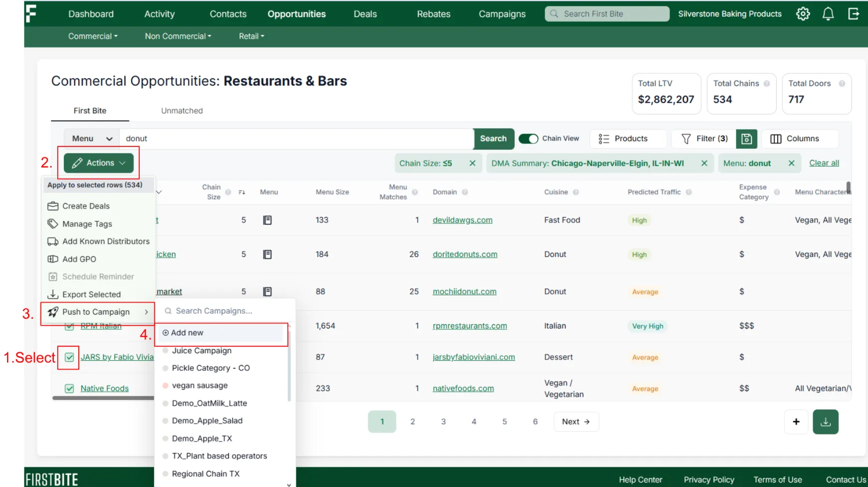The image size is (868, 487).
Task: Open the Help Center footer link
Action: click(641, 480)
